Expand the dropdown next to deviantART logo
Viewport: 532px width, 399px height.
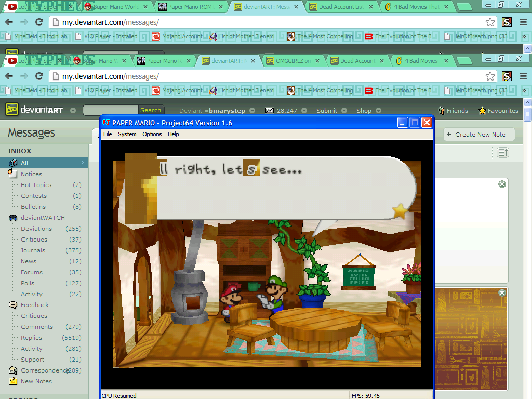coord(73,111)
